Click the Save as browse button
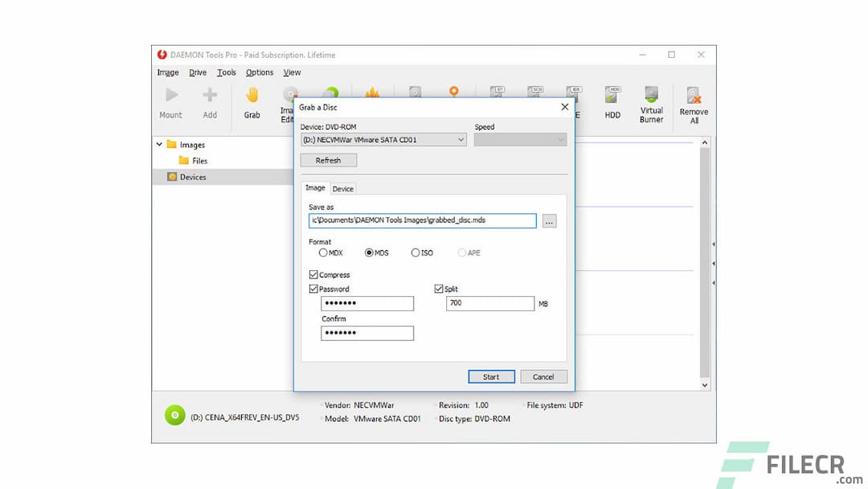868x489 pixels. click(549, 220)
